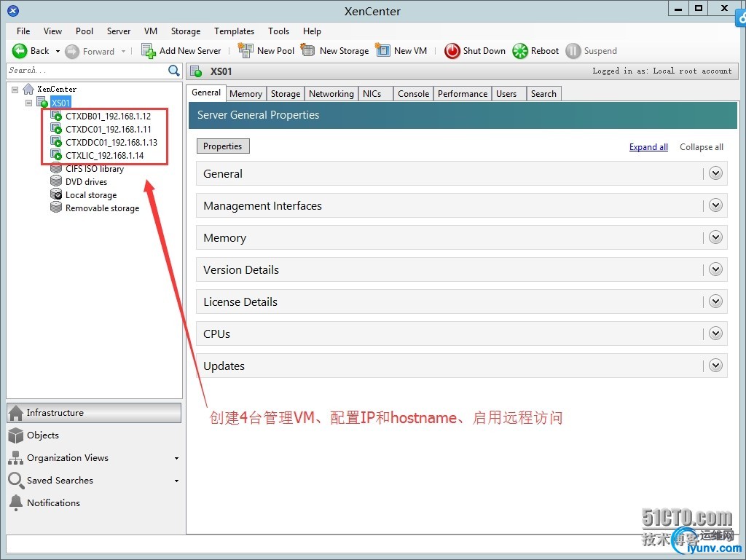This screenshot has height=560, width=746.
Task: Open the Notifications view
Action: 94,503
